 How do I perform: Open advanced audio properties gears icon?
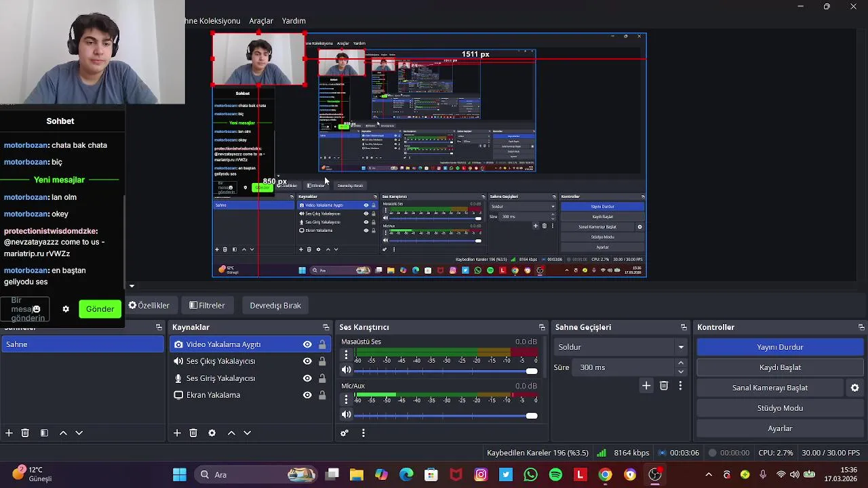(344, 433)
